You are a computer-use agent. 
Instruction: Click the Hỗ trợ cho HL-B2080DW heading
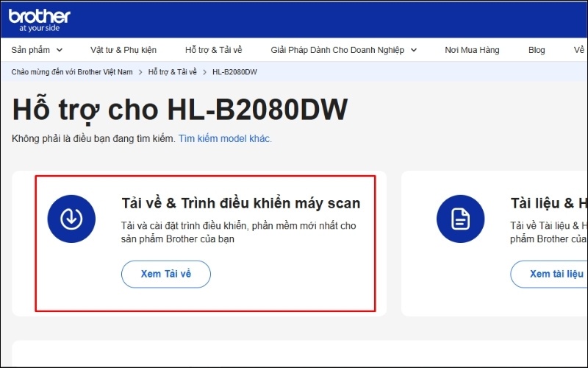(x=180, y=109)
